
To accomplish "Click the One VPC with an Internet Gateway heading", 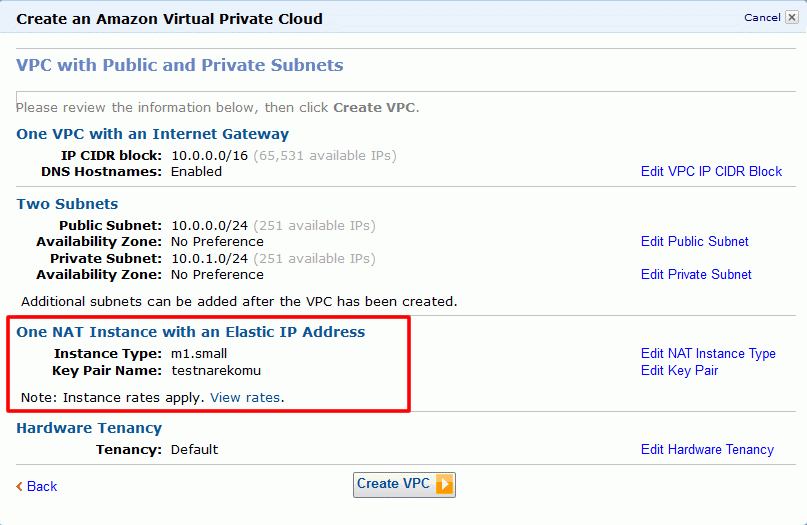I will click(152, 134).
